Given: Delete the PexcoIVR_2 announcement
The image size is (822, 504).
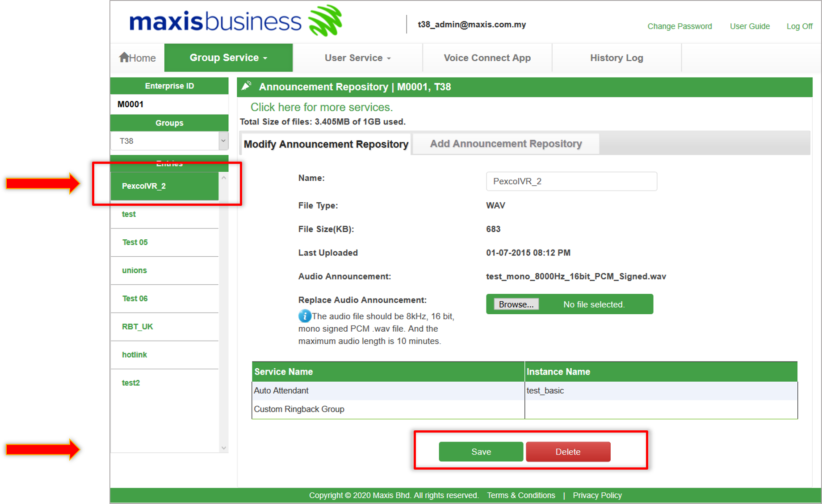Looking at the screenshot, I should tap(568, 451).
